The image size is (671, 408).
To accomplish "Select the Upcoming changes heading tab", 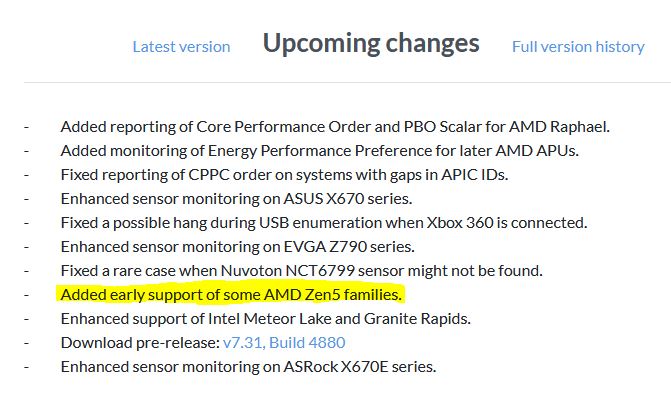I will click(371, 44).
